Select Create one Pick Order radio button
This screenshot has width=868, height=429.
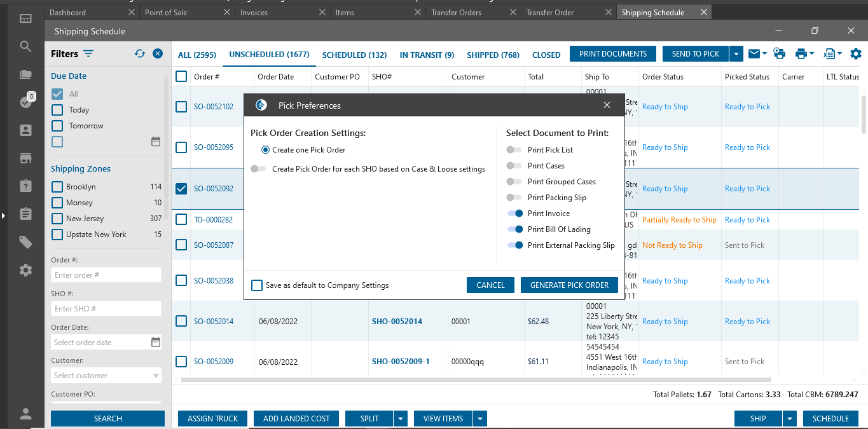coord(266,150)
